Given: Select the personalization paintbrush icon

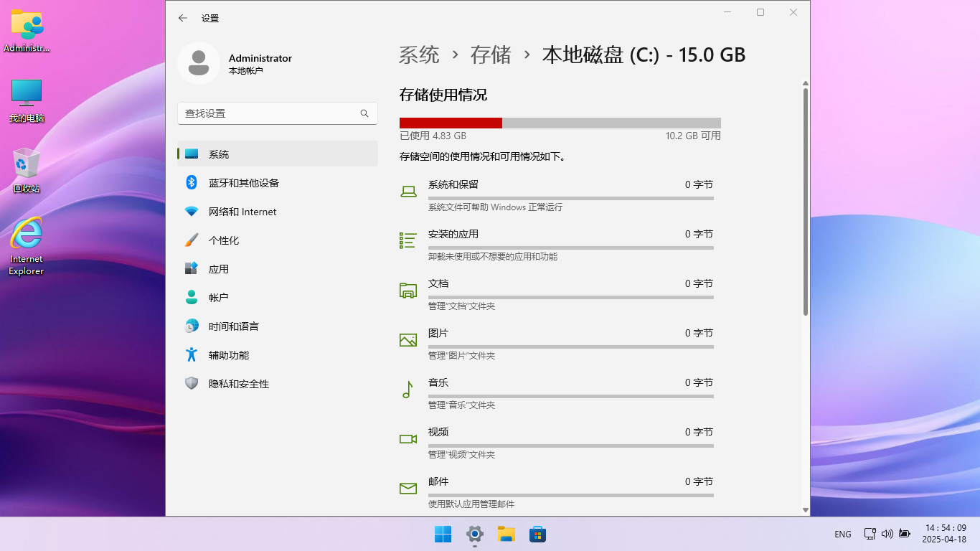Looking at the screenshot, I should [192, 240].
